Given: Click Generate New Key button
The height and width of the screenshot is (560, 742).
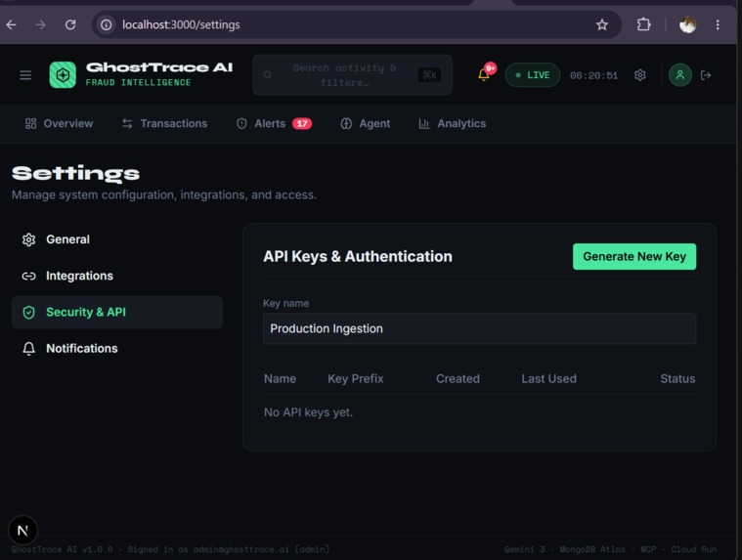Looking at the screenshot, I should 634,256.
